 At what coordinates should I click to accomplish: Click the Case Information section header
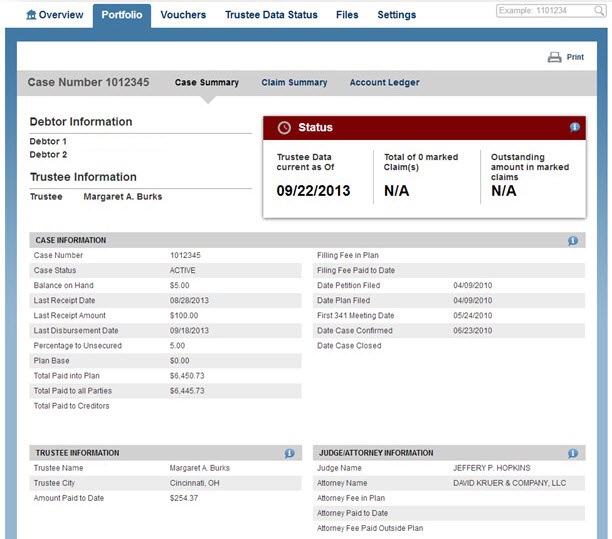tap(71, 241)
